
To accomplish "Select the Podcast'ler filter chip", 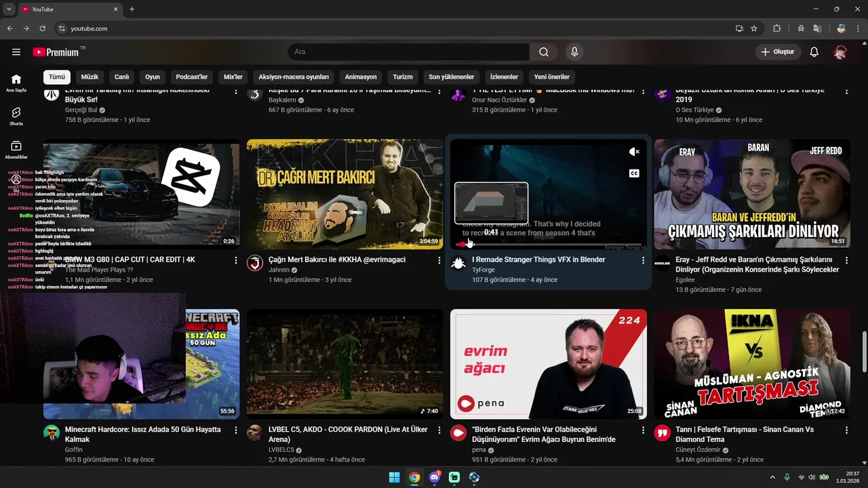I will (x=192, y=77).
